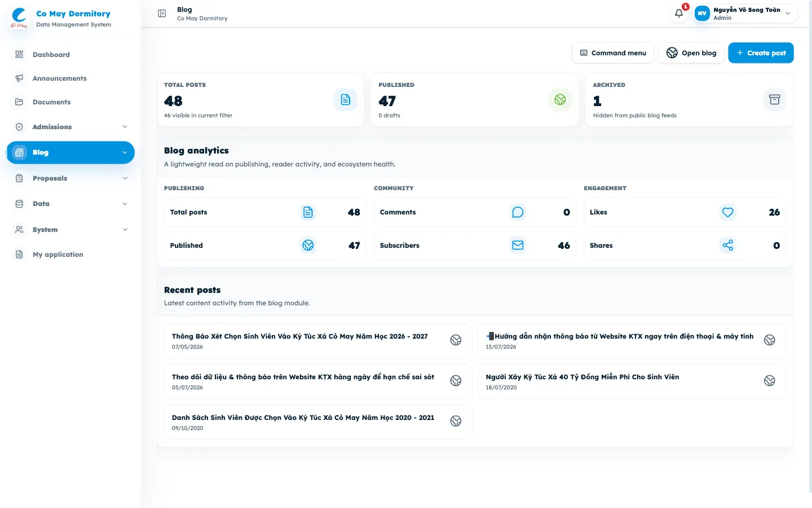Click the Create post button
This screenshot has width=812, height=508.
[761, 53]
